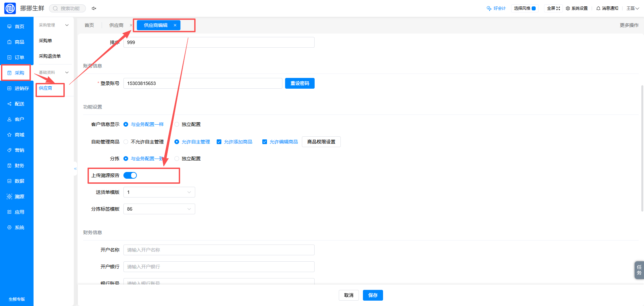Open 应用 in the left sidebar
The image size is (644, 306).
[x=16, y=212]
